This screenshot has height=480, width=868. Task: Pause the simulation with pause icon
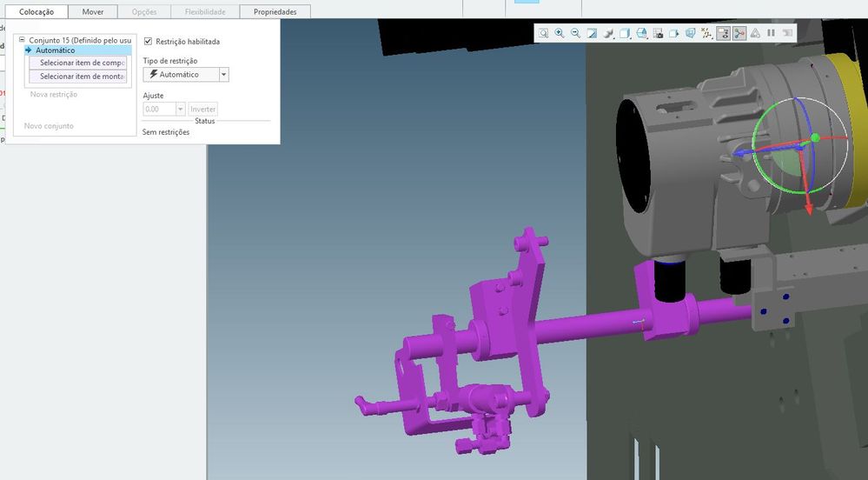click(x=771, y=33)
